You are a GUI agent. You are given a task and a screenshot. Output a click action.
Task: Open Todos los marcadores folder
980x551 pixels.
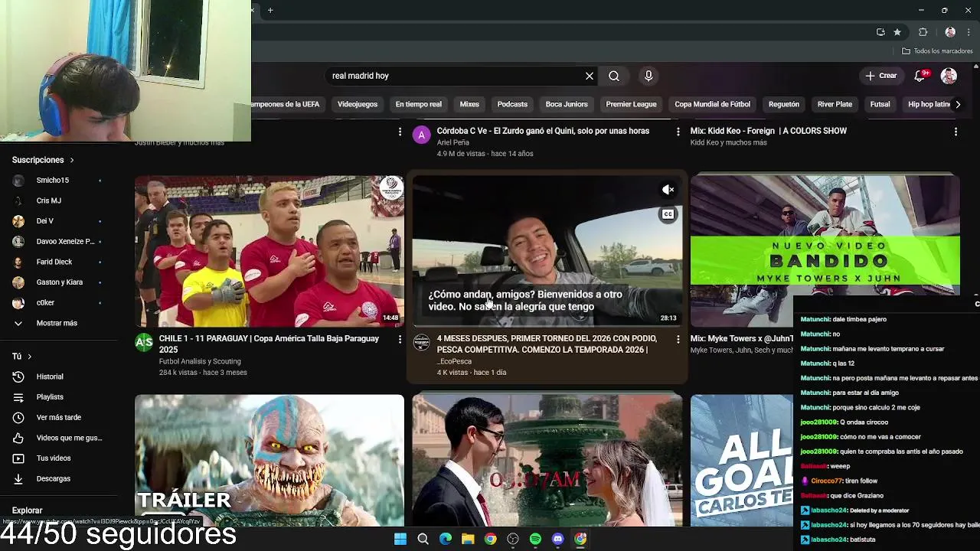tap(937, 51)
